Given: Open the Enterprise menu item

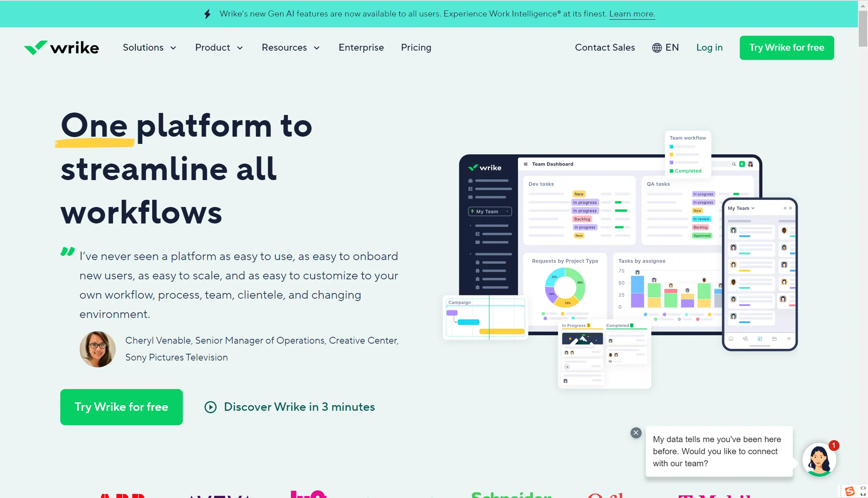Looking at the screenshot, I should [x=361, y=48].
